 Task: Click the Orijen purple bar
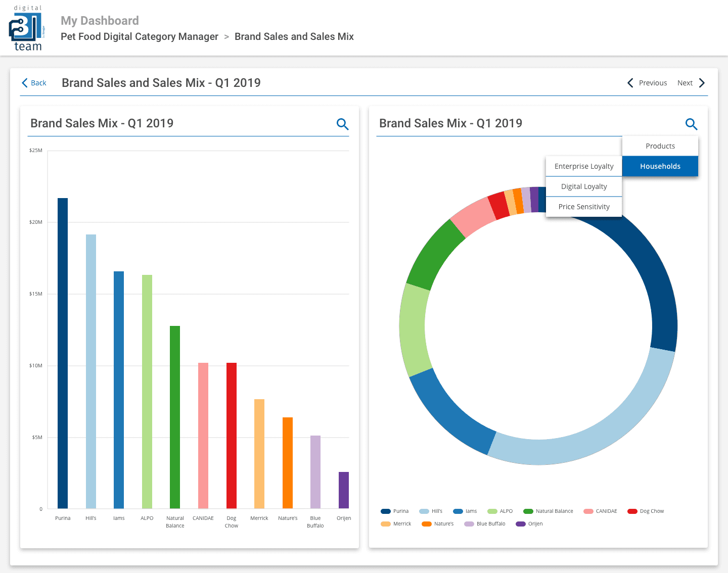click(344, 490)
